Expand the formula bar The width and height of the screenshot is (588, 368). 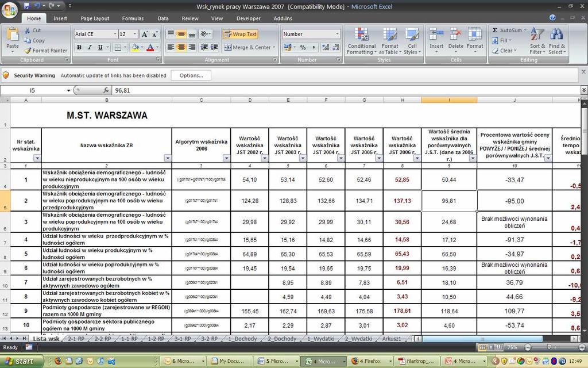point(584,90)
